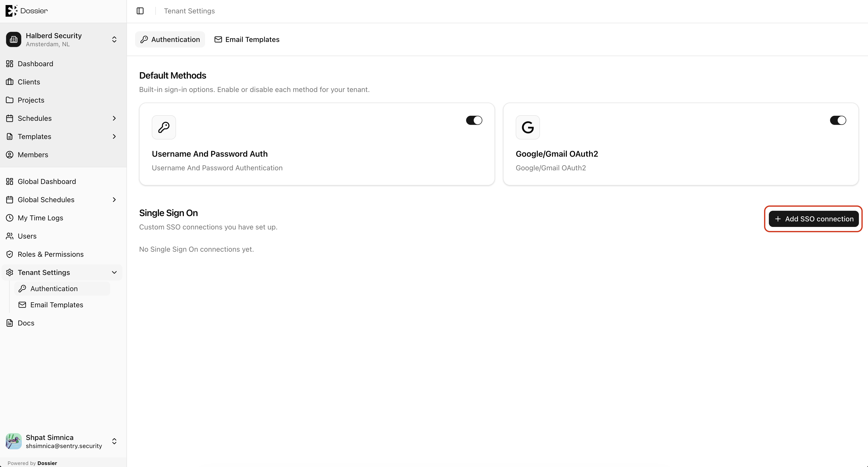Viewport: 868px width, 467px height.
Task: Expand the Global Schedules chevron
Action: pos(114,200)
